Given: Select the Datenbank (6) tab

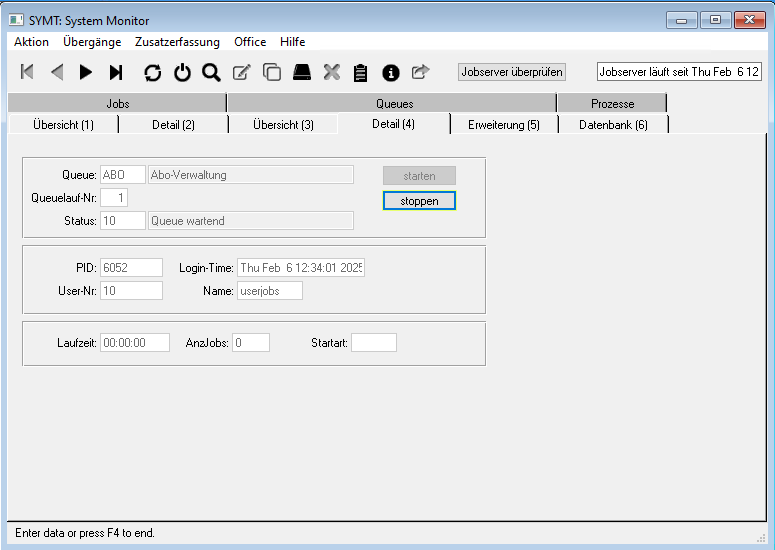Looking at the screenshot, I should [x=613, y=125].
